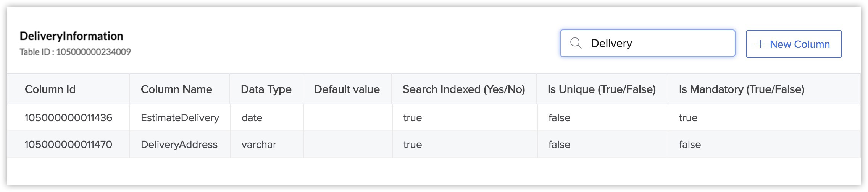Click the plus icon on New Column
The image size is (868, 192).
pyautogui.click(x=760, y=44)
